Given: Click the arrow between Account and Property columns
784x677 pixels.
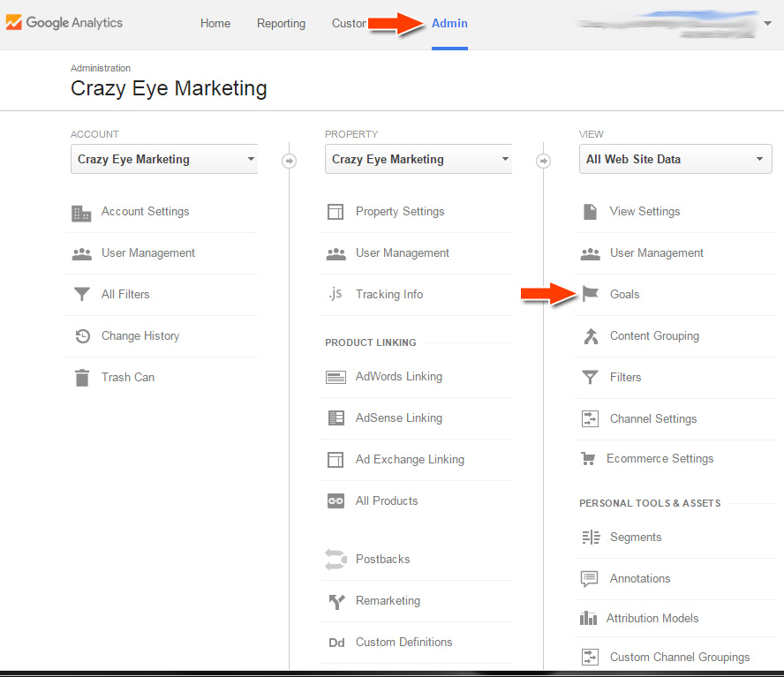Looking at the screenshot, I should tap(289, 161).
